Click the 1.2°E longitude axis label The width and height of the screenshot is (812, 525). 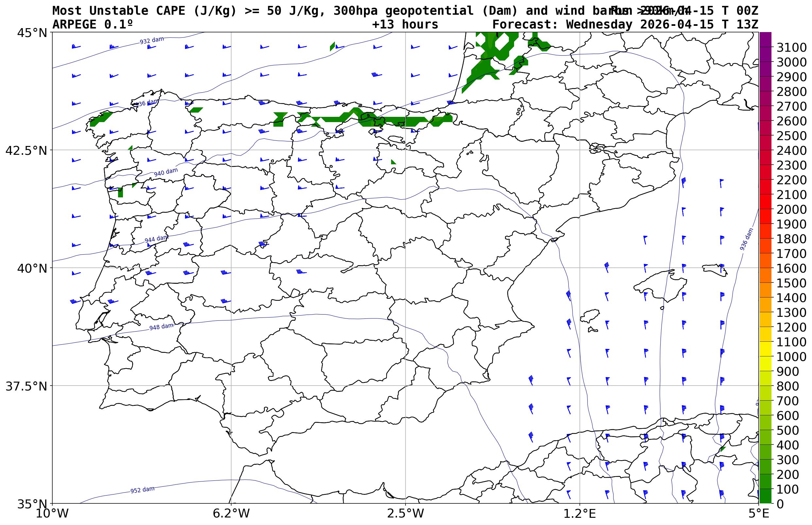580,514
